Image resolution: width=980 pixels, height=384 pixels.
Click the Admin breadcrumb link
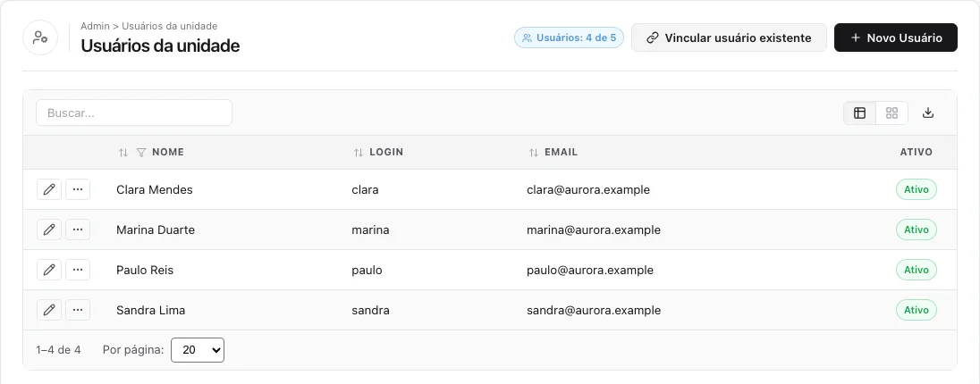click(95, 26)
